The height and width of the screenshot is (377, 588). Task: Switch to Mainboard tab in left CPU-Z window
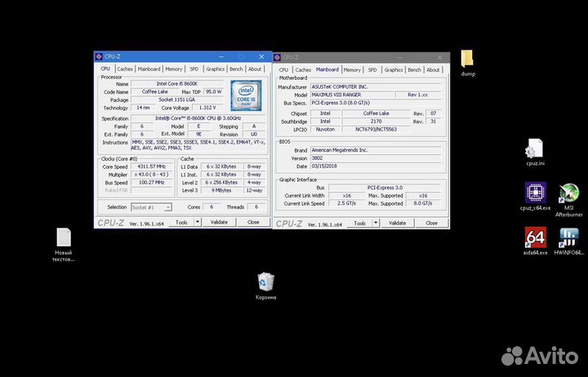149,69
